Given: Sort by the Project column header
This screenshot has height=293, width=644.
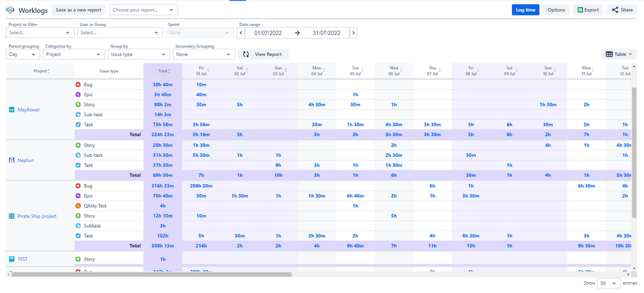Looking at the screenshot, I should pos(41,71).
